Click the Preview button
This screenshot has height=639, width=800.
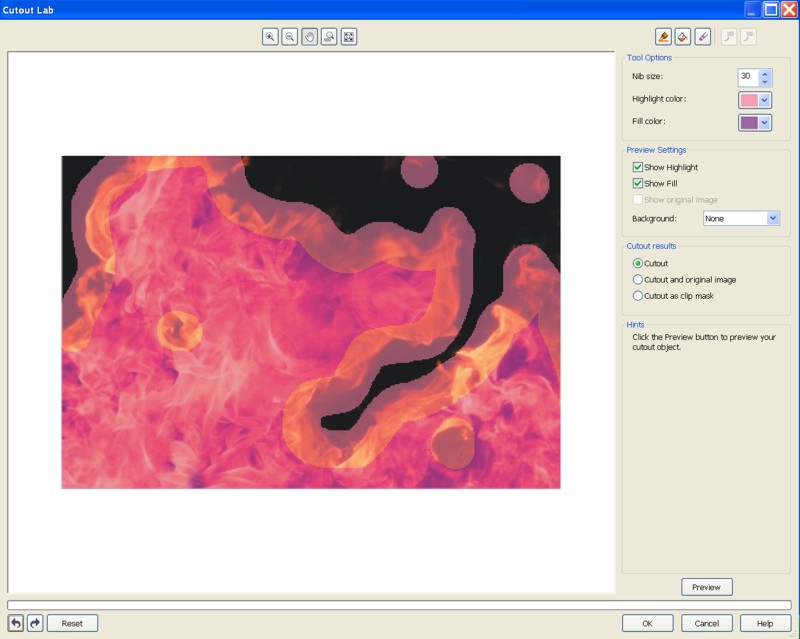point(707,587)
